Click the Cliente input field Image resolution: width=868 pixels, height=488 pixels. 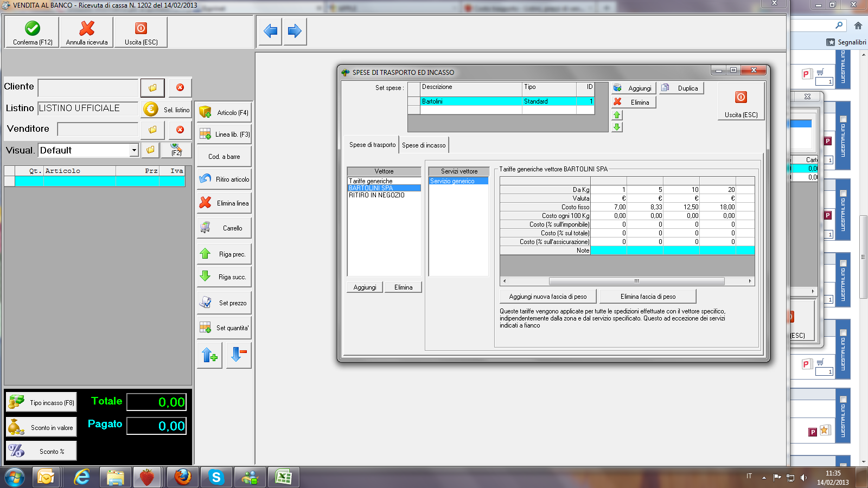(88, 87)
